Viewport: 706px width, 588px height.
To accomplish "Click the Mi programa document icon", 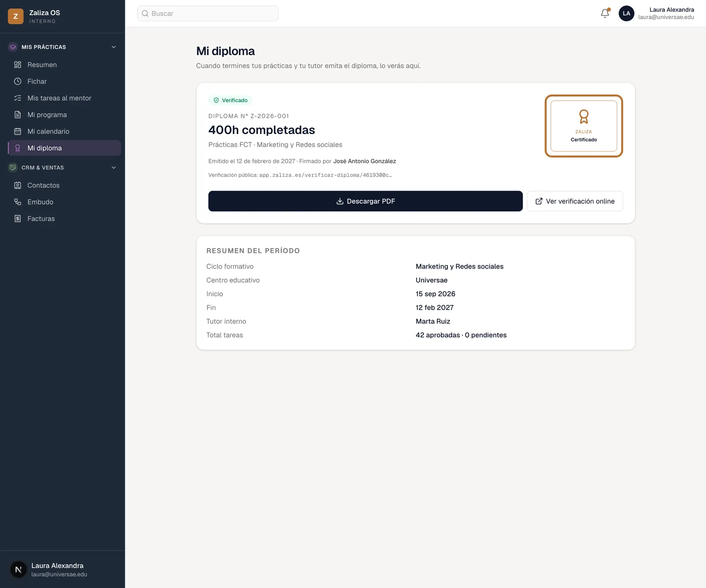I will [18, 115].
